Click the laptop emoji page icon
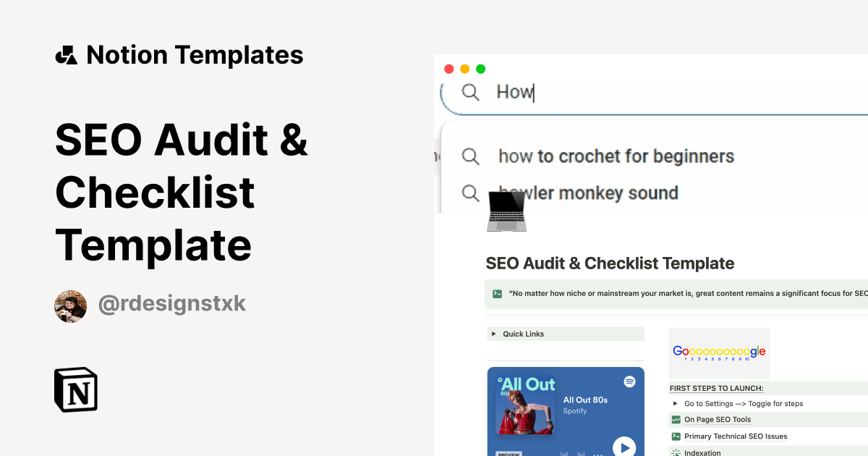This screenshot has height=456, width=868. tap(506, 210)
